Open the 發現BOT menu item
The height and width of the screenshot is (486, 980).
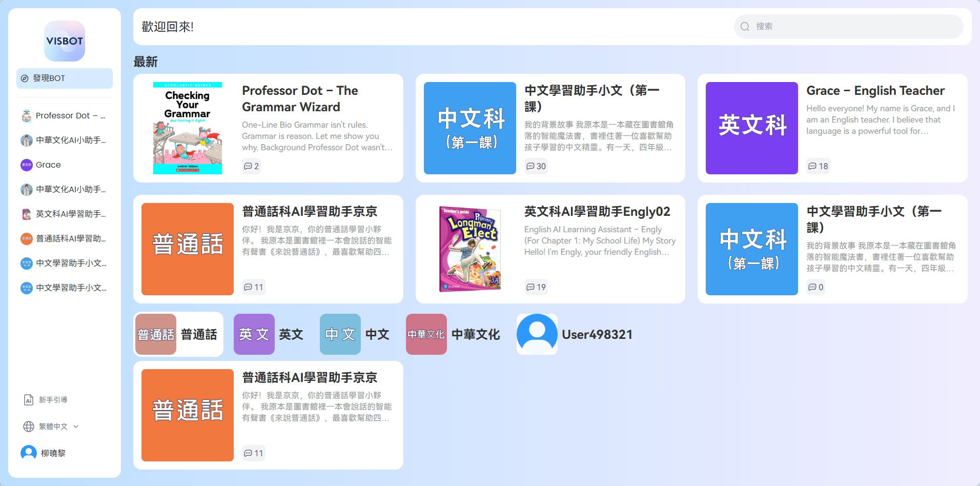[65, 78]
